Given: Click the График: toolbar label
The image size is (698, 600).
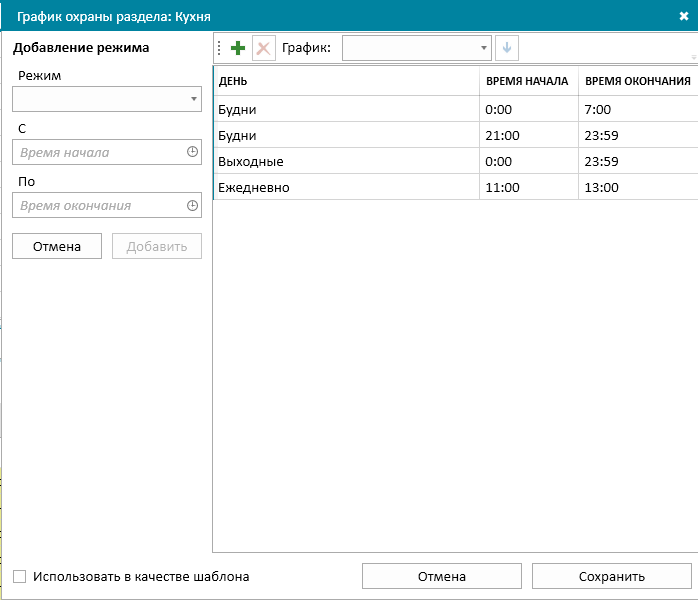Looking at the screenshot, I should click(x=306, y=48).
